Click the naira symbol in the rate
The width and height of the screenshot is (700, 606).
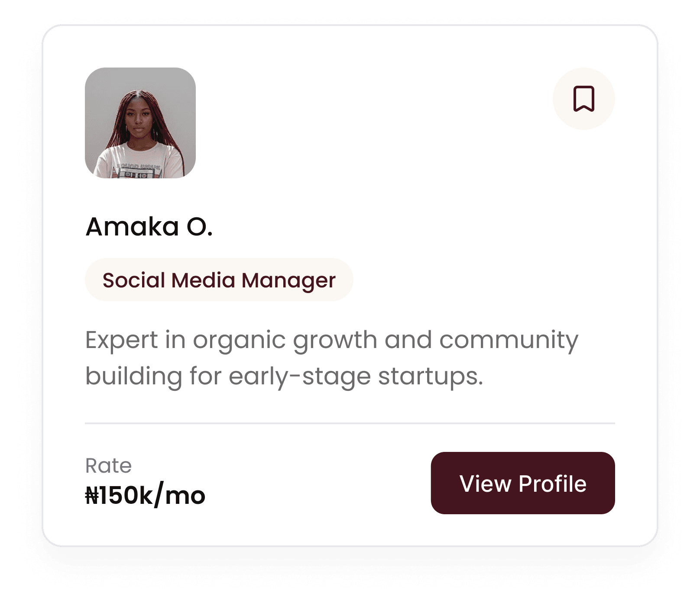[92, 495]
